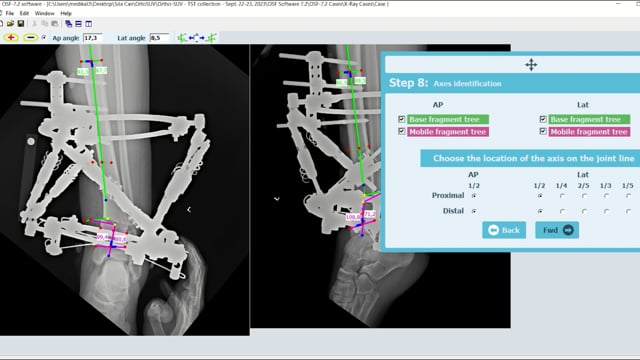Image resolution: width=640 pixels, height=360 pixels.
Task: Uncheck Lat Mobile fragment tree checkbox
Action: [543, 131]
